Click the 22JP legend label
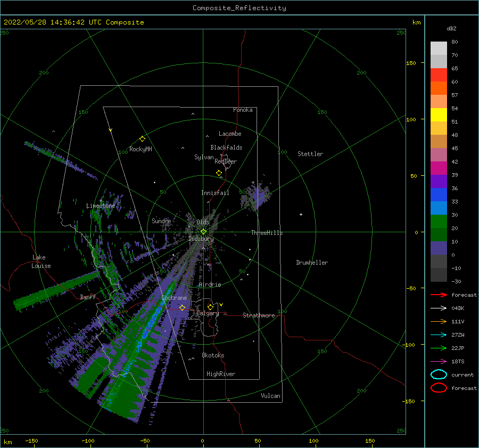 tap(458, 348)
